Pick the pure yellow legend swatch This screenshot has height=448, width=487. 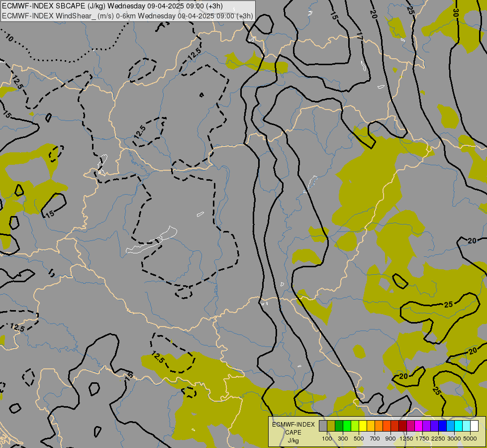tap(363, 426)
